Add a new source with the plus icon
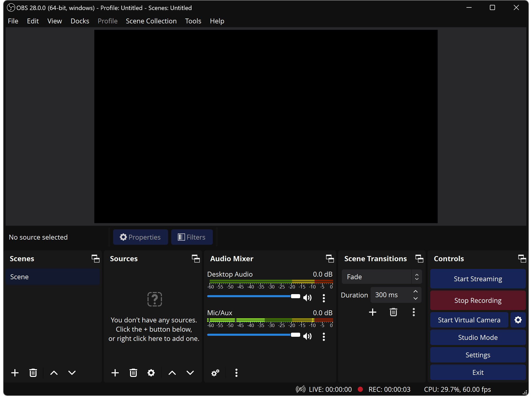This screenshot has height=399, width=532. [x=115, y=373]
